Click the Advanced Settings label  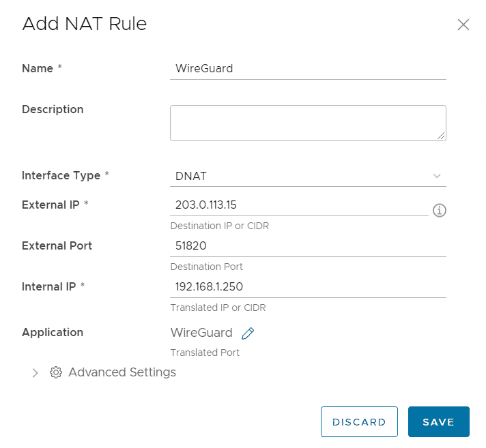[122, 372]
